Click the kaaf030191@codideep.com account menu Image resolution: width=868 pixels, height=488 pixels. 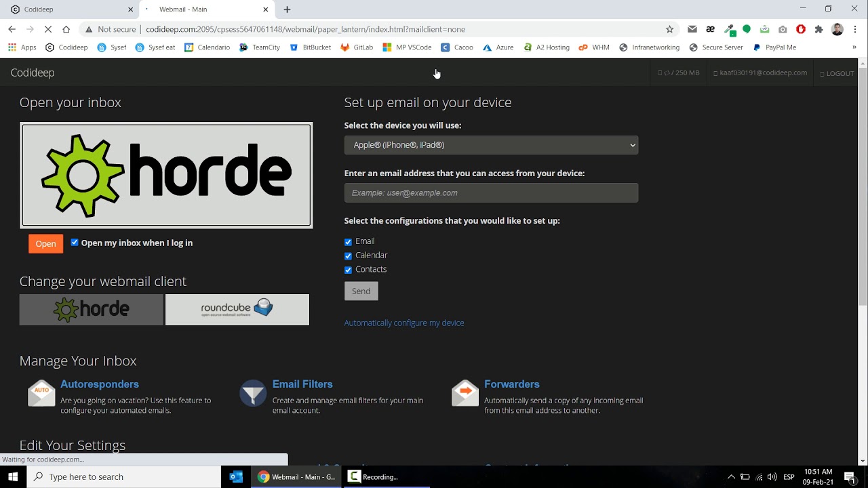click(760, 73)
